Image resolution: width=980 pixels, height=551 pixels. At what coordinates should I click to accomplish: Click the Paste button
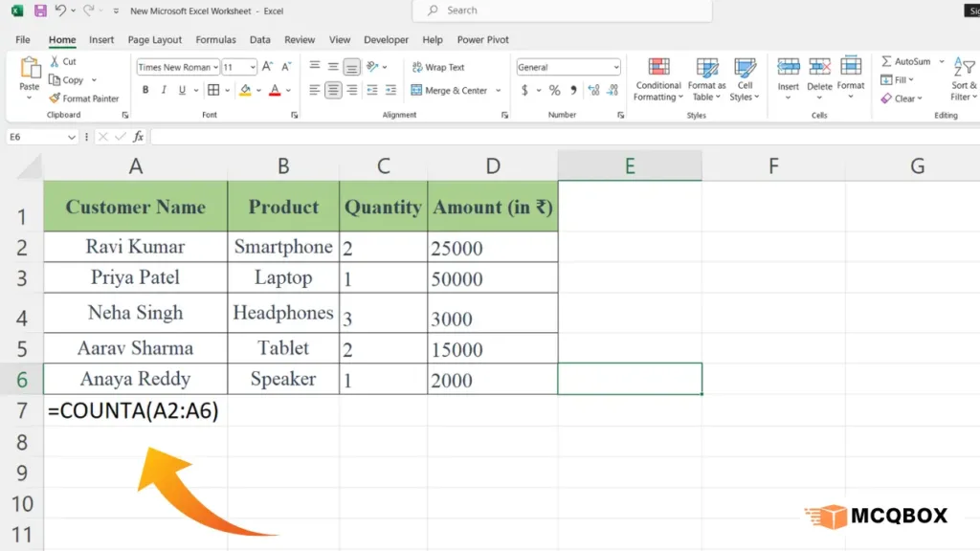tap(30, 74)
